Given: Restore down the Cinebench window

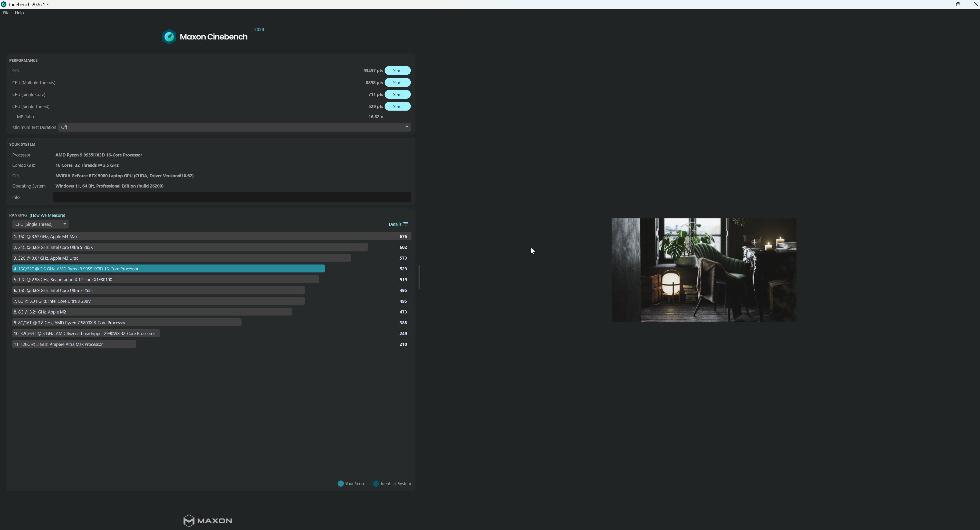Looking at the screenshot, I should click(958, 4).
